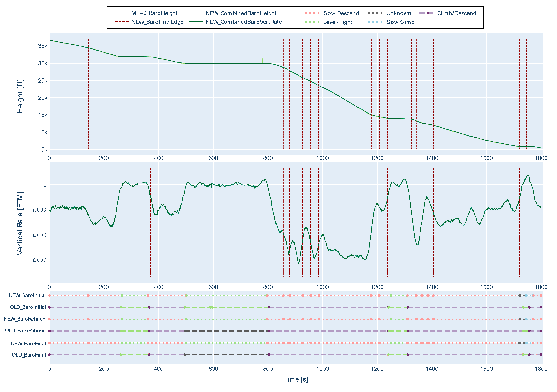Click the 15k height tick label
This screenshot has width=557, height=392.
43,115
